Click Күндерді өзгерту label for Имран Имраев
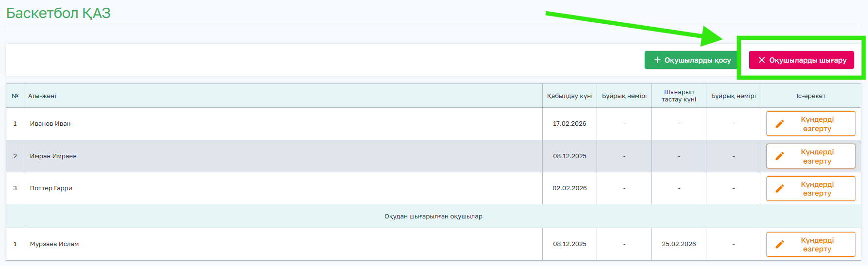Screen dimensions: 868x266 tap(817, 156)
